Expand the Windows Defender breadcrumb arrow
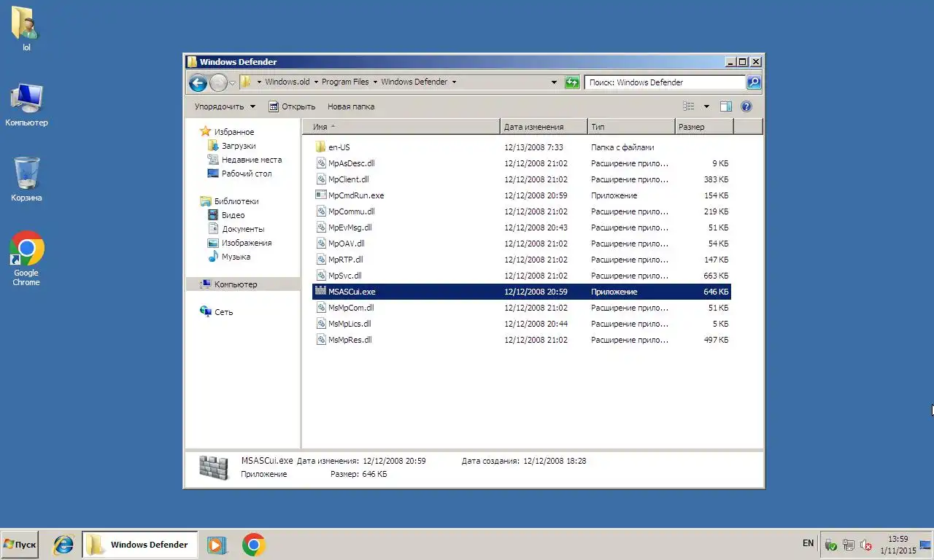Image resolution: width=934 pixels, height=560 pixels. pos(454,82)
